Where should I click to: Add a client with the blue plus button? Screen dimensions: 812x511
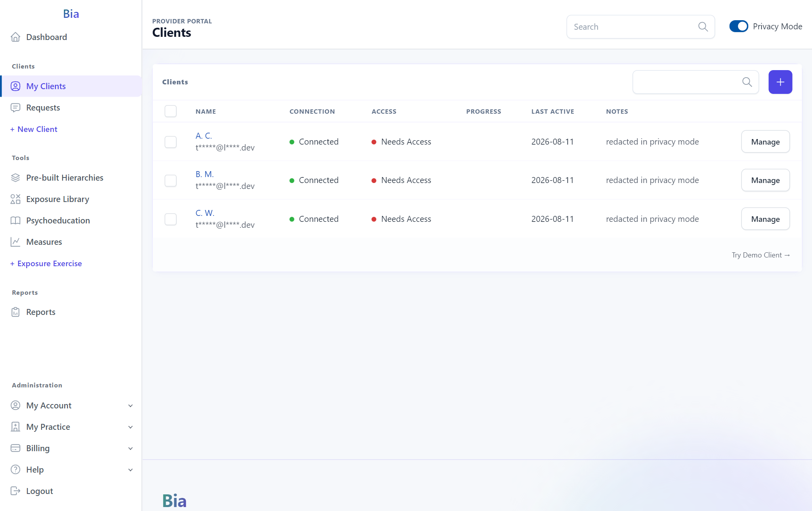click(x=780, y=82)
